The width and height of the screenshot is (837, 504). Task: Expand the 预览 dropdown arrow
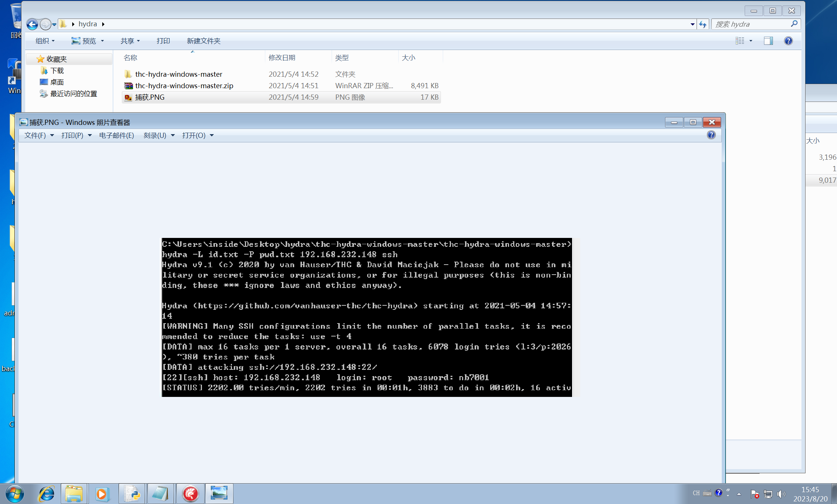click(102, 41)
